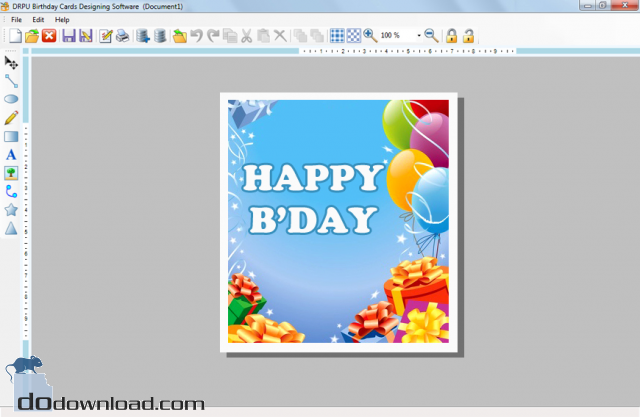The height and width of the screenshot is (417, 640).
Task: Toggle the grid display button
Action: pos(337,36)
